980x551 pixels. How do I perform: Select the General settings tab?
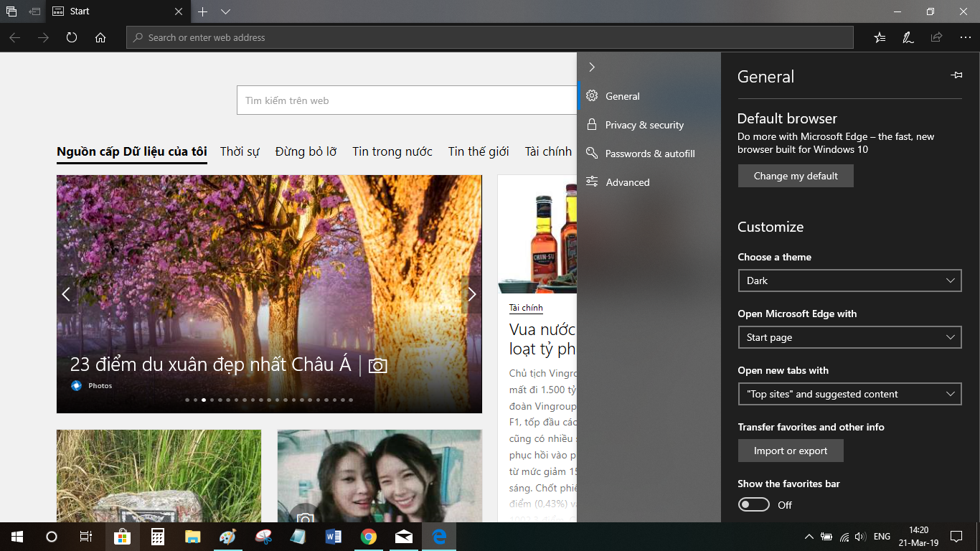click(x=649, y=96)
